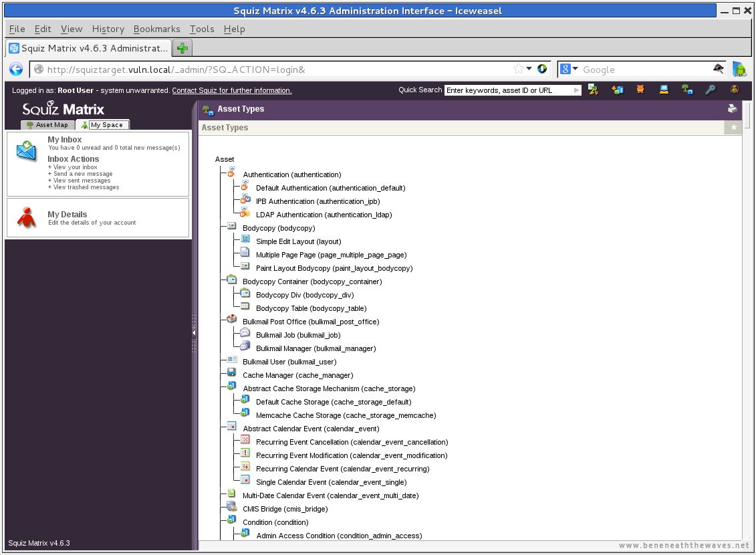Click Send a new message
Screen dimensions: 756x555
click(x=83, y=174)
